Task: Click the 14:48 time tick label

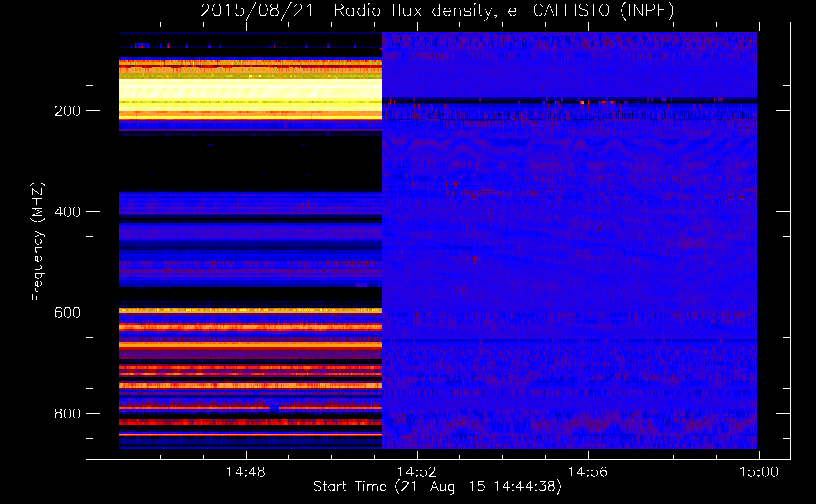Action: coord(246,472)
